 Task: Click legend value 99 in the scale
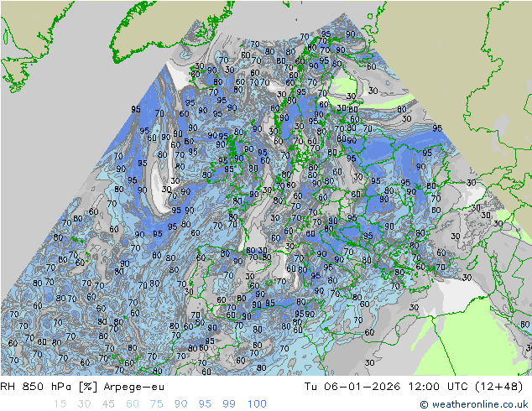pos(229,404)
